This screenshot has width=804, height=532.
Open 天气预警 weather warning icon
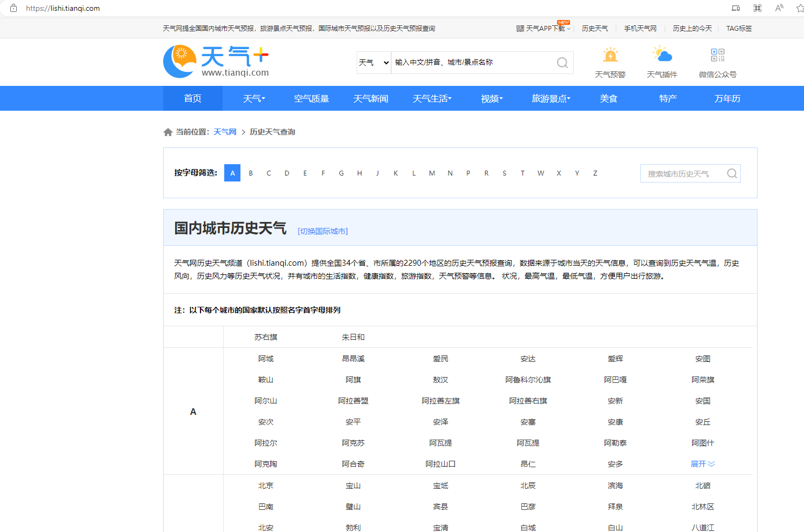pos(610,55)
